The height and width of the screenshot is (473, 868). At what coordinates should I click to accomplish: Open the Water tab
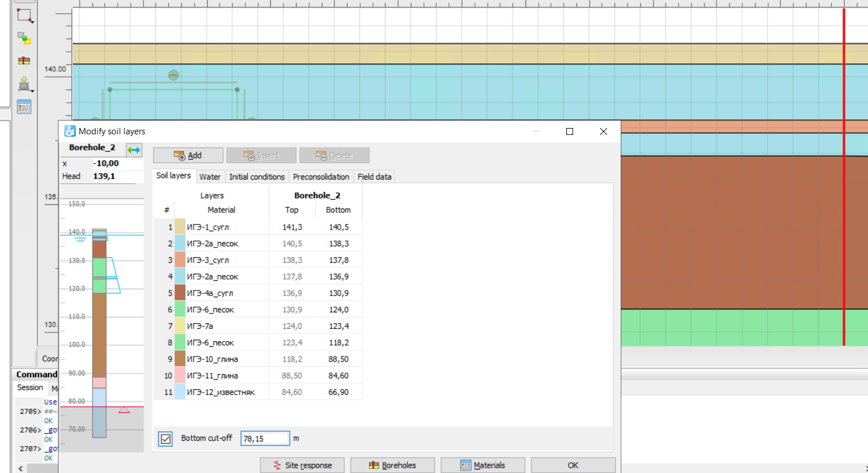click(x=210, y=177)
